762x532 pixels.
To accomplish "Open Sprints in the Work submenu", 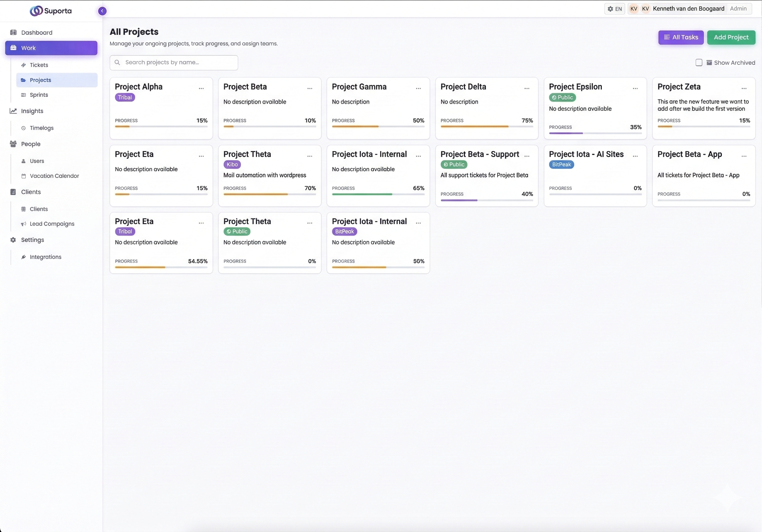I will [39, 95].
